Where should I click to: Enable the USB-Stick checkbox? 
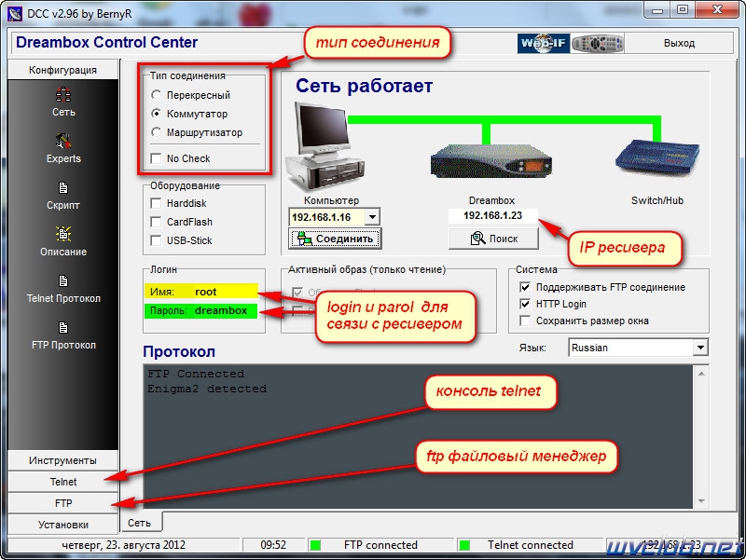coord(156,240)
